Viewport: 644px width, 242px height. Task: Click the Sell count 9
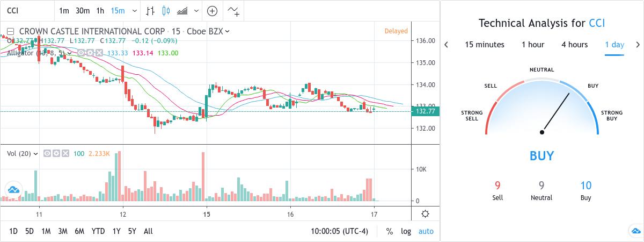pyautogui.click(x=497, y=186)
